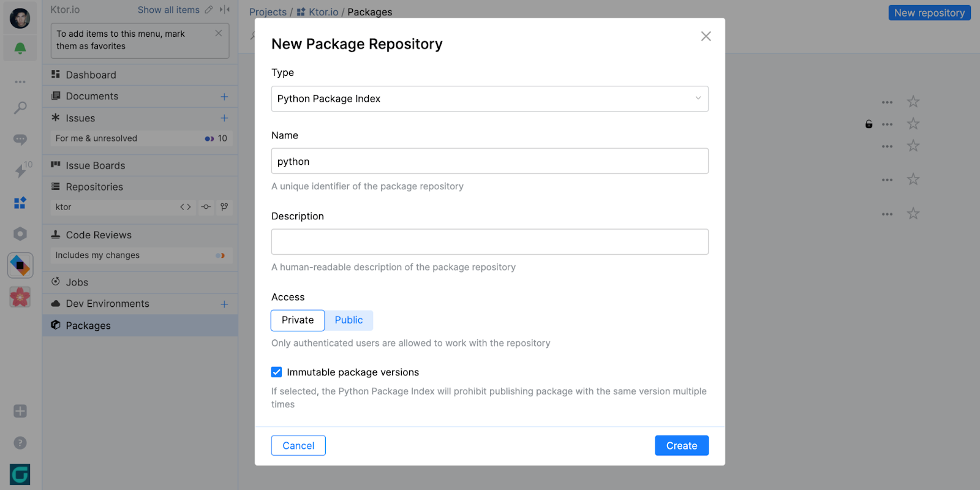This screenshot has width=980, height=490.
Task: Collapse the sidebar panel arrow icon
Action: pos(225,10)
